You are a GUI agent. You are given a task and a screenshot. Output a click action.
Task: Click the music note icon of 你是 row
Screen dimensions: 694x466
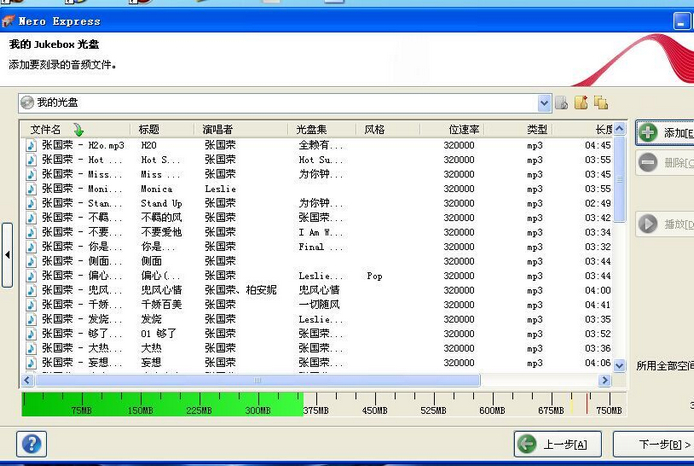pyautogui.click(x=31, y=247)
